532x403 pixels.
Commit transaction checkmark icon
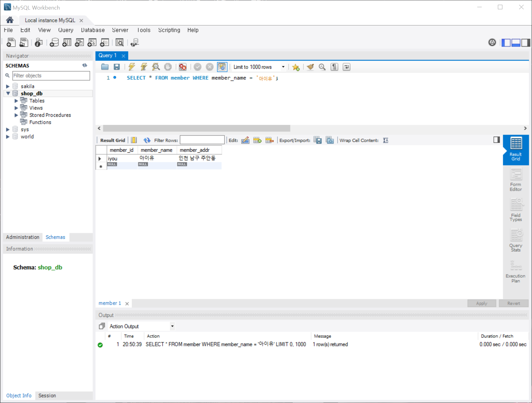point(197,67)
